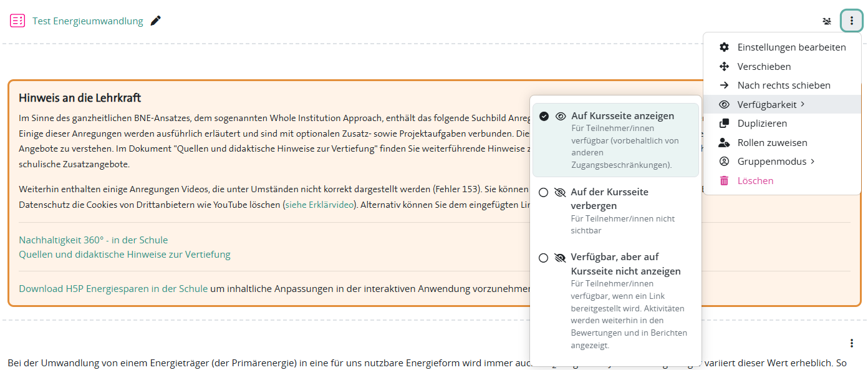
Task: Click 'Download H5P Energiesparen in der Schule'
Action: tap(113, 289)
